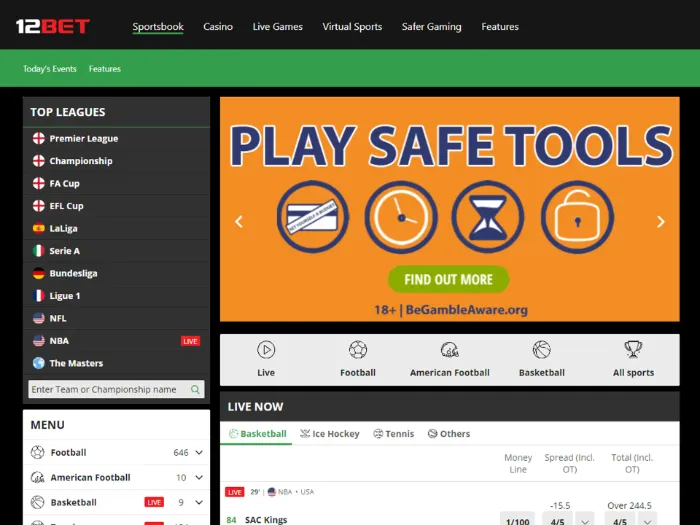Click England flag beside Premier League
This screenshot has width=700, height=525.
pyautogui.click(x=39, y=138)
